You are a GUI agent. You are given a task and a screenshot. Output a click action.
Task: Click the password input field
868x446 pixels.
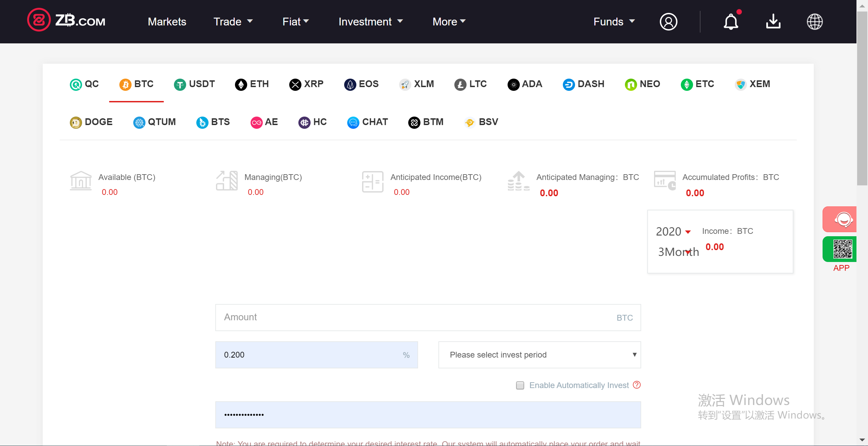(428, 415)
